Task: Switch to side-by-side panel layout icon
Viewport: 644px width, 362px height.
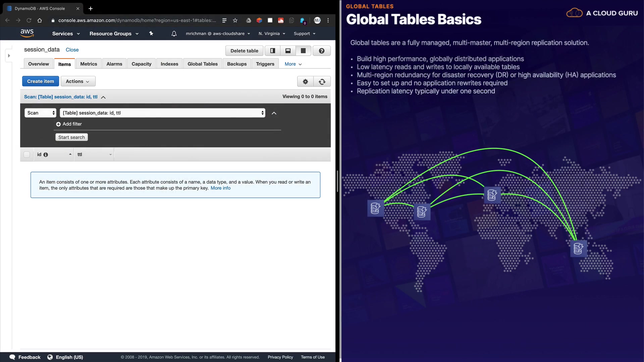Action: [x=273, y=51]
